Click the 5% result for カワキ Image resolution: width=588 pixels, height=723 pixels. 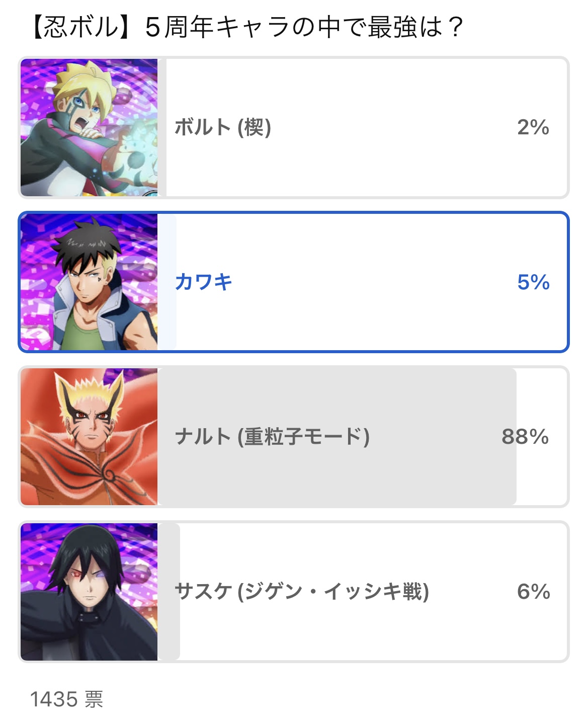click(533, 282)
